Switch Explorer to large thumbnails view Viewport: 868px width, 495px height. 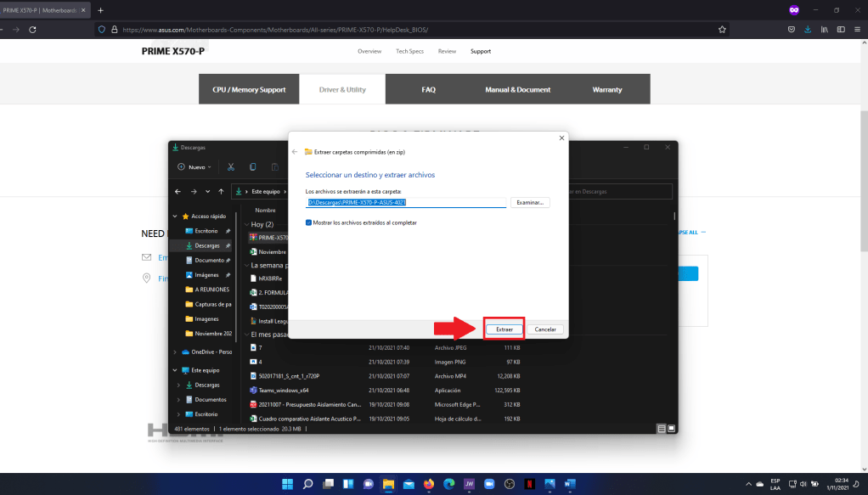pos(671,429)
